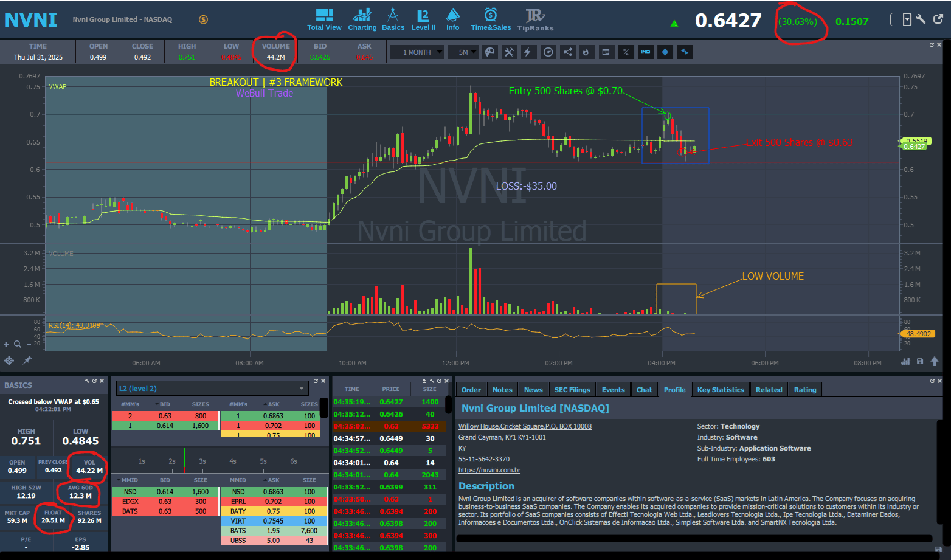Open the Charting view

click(362, 19)
